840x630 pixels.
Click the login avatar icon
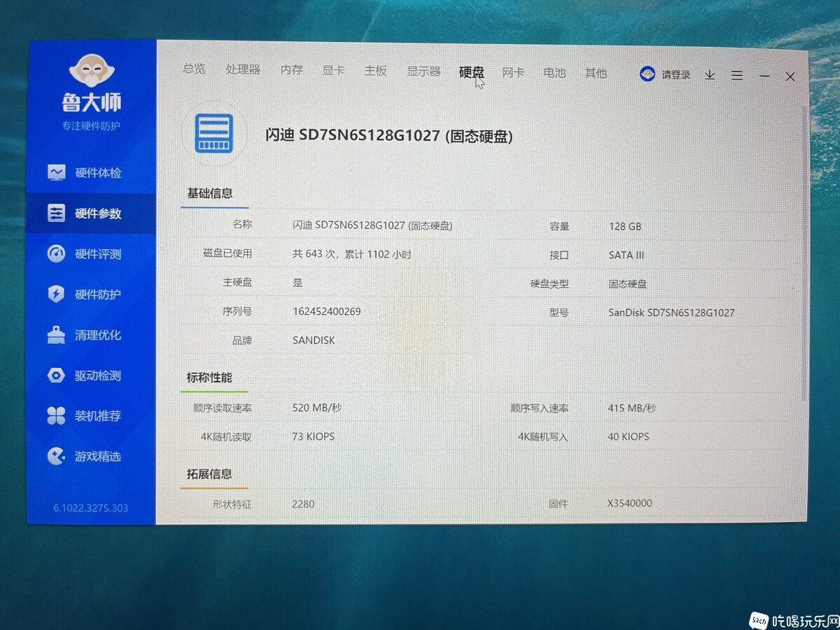(647, 74)
